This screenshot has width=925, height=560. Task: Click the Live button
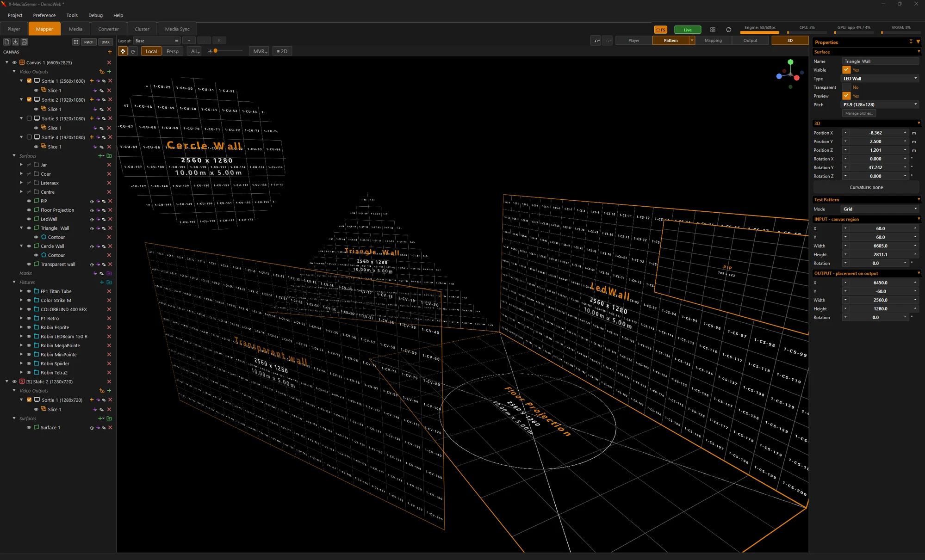[688, 30]
